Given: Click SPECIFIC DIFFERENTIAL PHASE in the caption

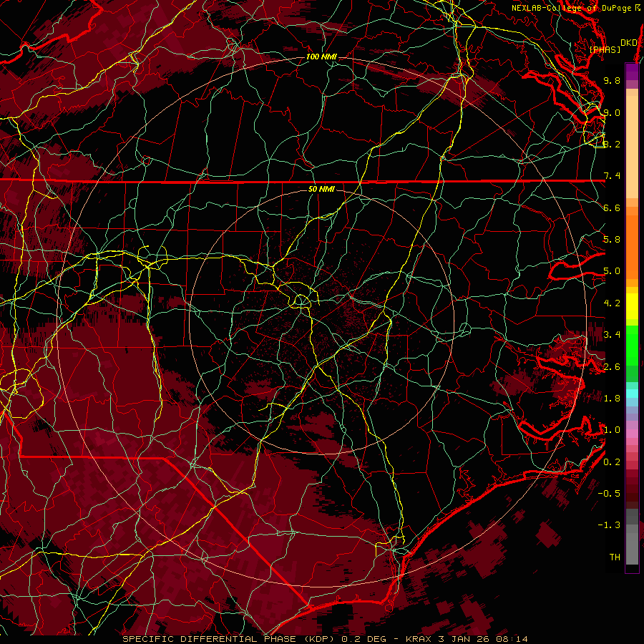Looking at the screenshot, I should 209,639.
